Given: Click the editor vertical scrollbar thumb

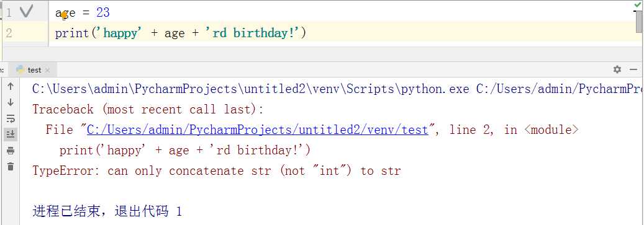Looking at the screenshot, I should (x=640, y=22).
